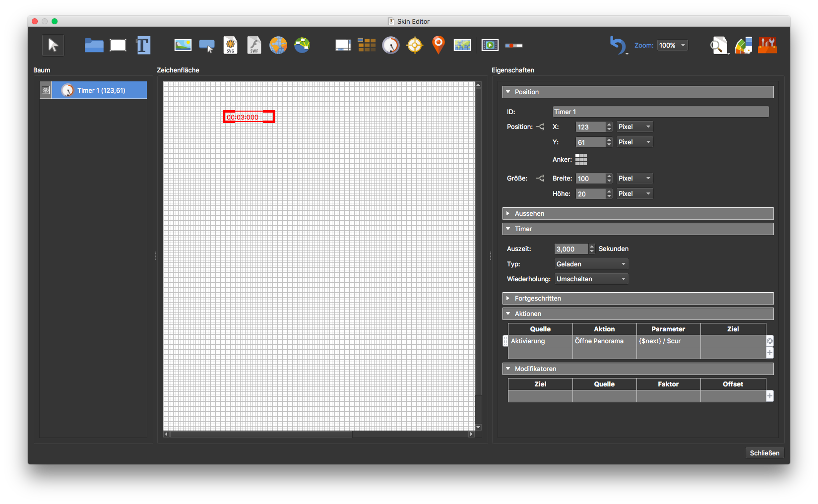Add the orange globe hotspot element
The height and width of the screenshot is (504, 818).
coord(278,45)
